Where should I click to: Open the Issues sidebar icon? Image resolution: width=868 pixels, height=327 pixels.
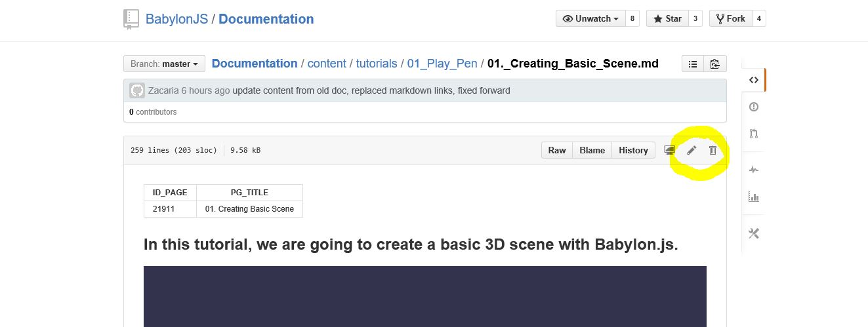[754, 107]
